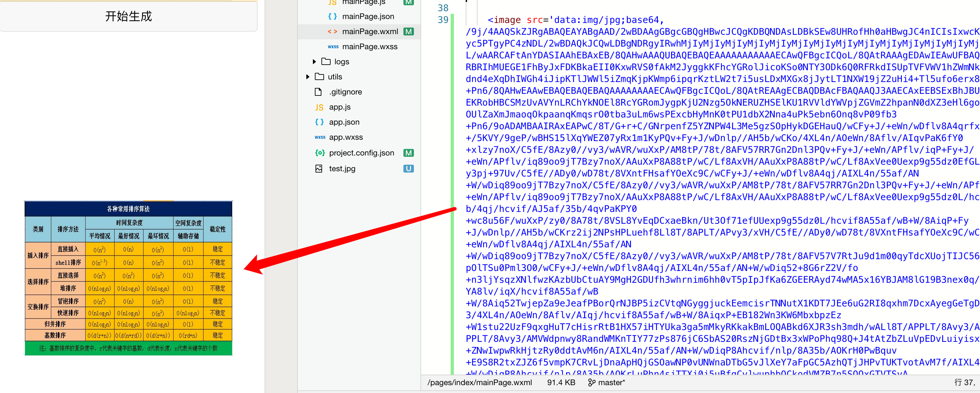The height and width of the screenshot is (393, 980).
Task: Click the untracked U badge on test.jpg
Action: click(x=408, y=169)
